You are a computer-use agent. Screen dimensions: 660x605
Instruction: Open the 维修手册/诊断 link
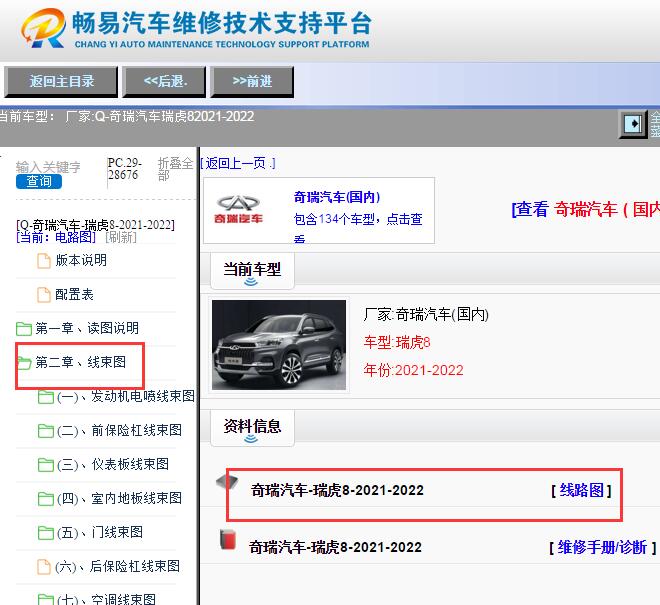pos(602,547)
